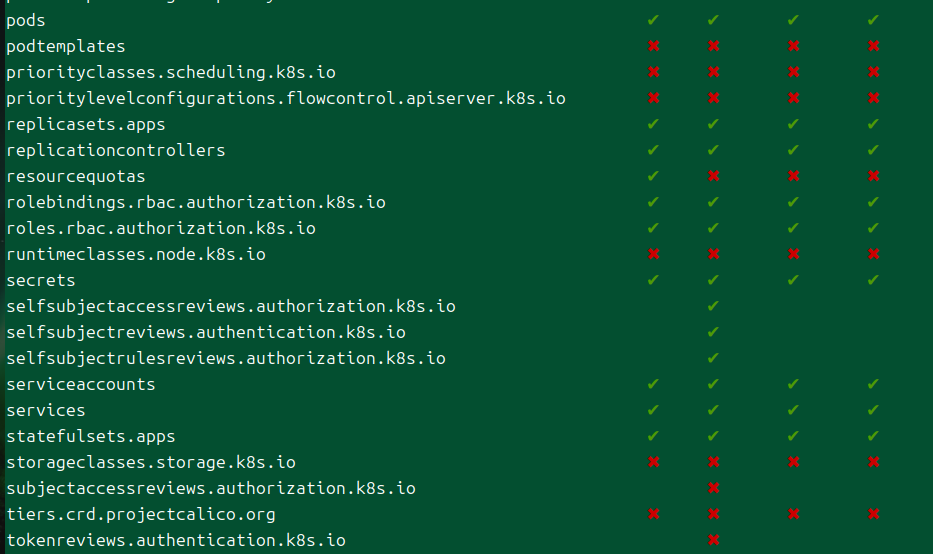
Task: Click the runtimeclasses.node.k8s.io resource name
Action: pyautogui.click(x=136, y=254)
